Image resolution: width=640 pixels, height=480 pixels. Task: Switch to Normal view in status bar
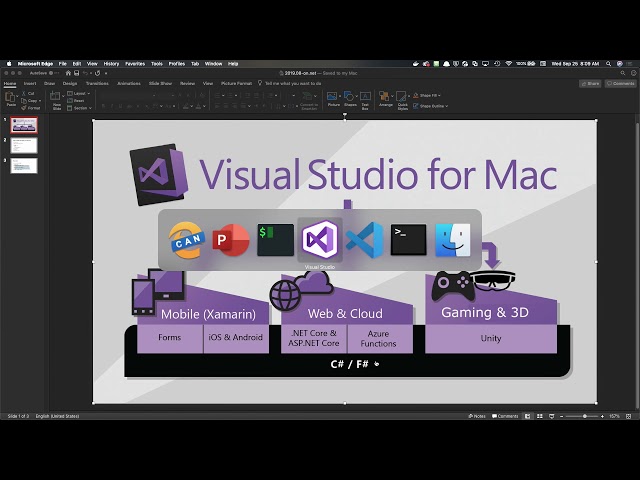click(527, 416)
